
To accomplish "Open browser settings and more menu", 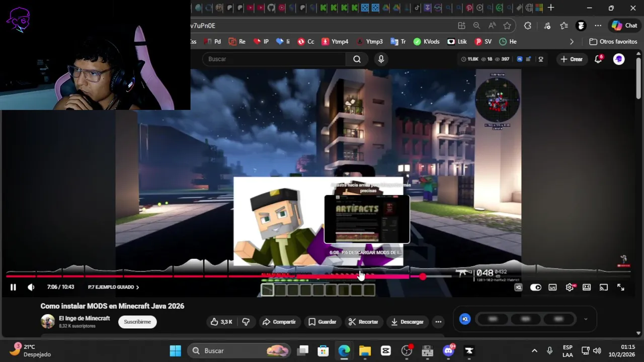I will [x=598, y=26].
